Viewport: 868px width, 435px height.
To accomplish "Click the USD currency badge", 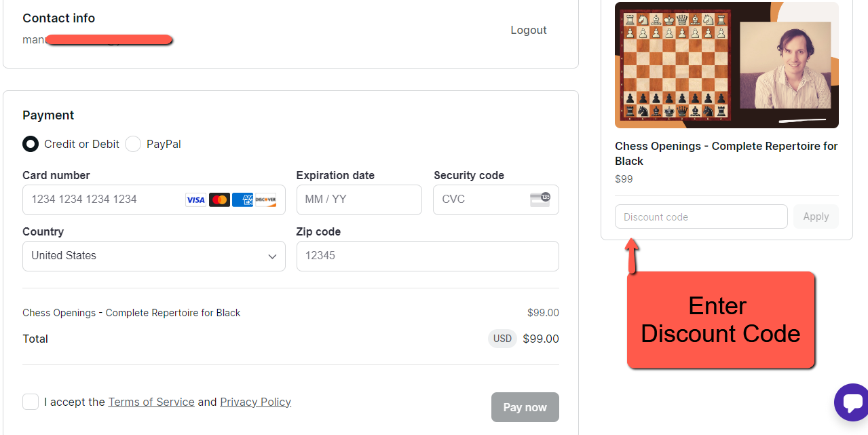I will pyautogui.click(x=502, y=339).
